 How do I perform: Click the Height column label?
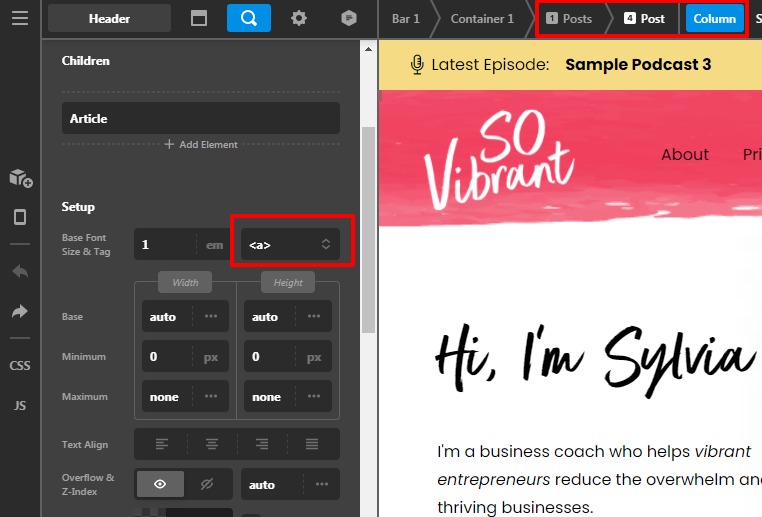click(x=288, y=282)
